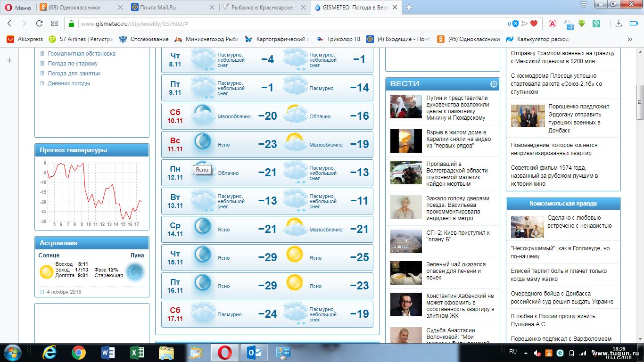Screen dimensions: 644x362
Task: Open Microsoft Excel from the taskbar
Action: tap(137, 352)
